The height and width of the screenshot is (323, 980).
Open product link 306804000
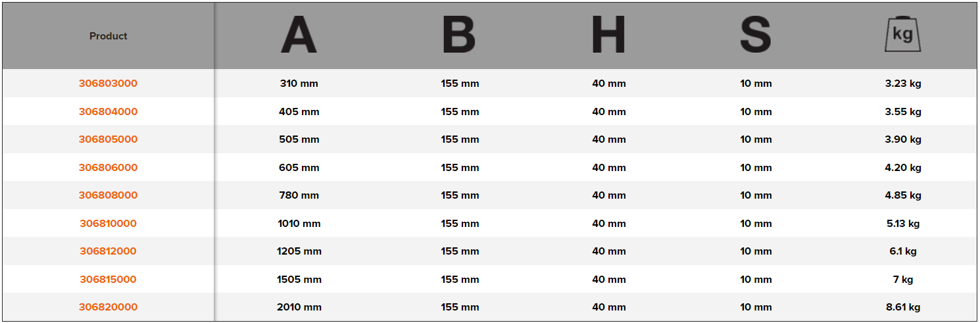(108, 112)
